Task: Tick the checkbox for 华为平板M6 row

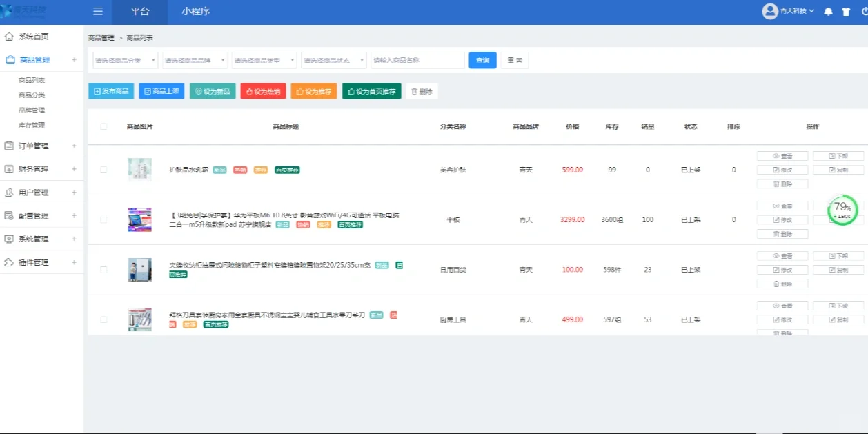Action: click(103, 220)
